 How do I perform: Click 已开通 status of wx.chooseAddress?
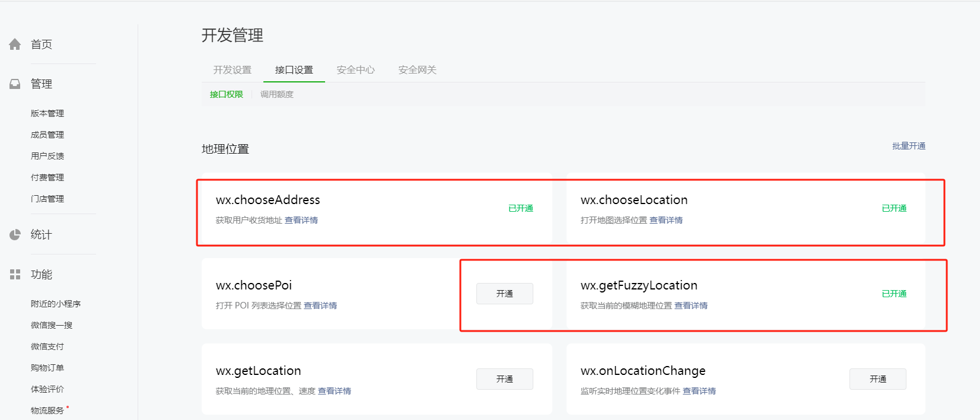pos(521,208)
